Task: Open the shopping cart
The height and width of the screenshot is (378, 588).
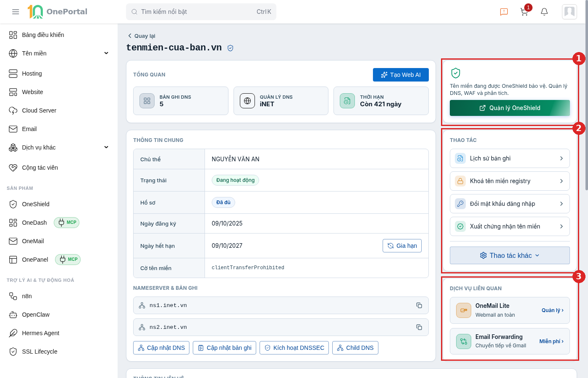Action: [524, 12]
